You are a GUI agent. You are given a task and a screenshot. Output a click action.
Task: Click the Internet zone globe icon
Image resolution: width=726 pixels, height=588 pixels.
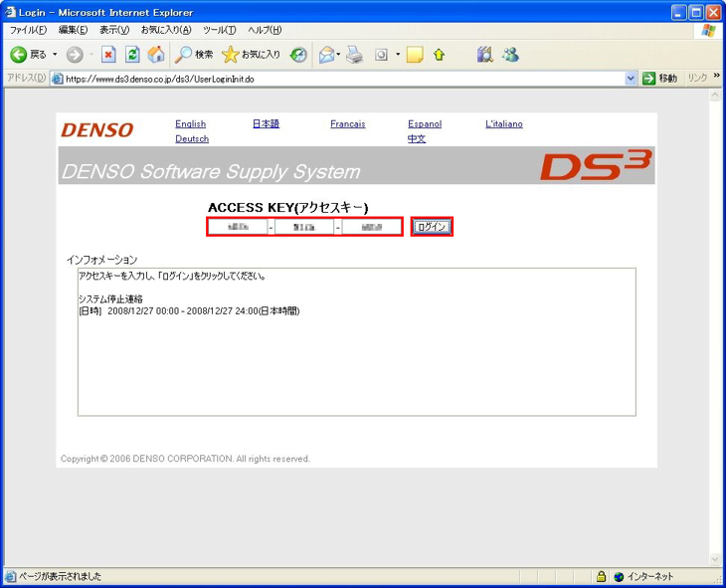tap(619, 577)
